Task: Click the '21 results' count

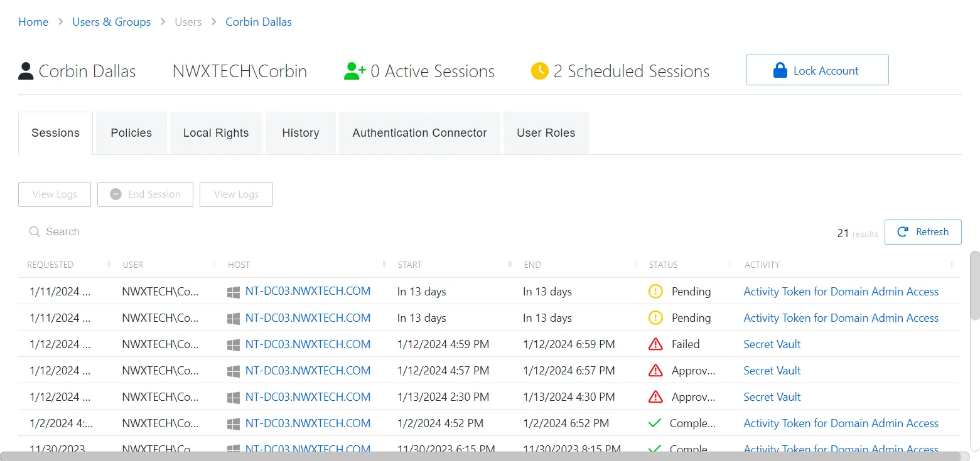Action: [858, 233]
